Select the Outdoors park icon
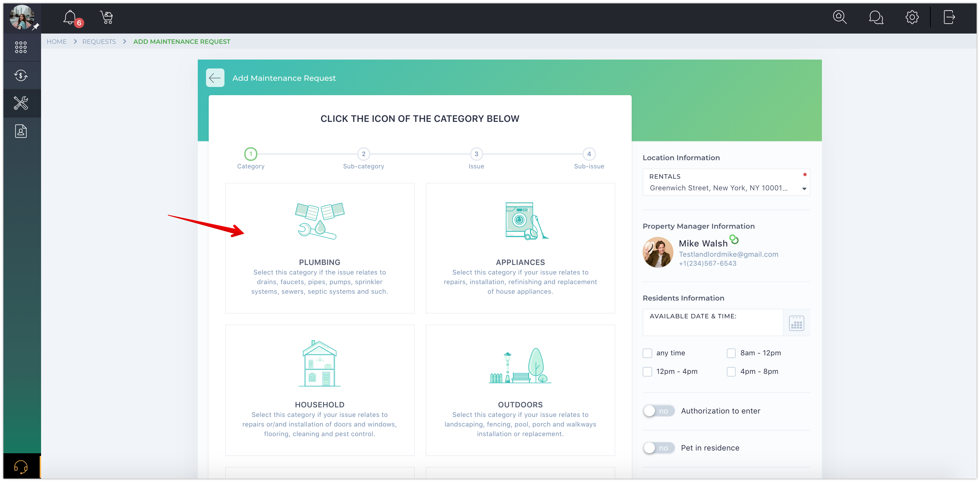This screenshot has height=482, width=980. [x=520, y=366]
